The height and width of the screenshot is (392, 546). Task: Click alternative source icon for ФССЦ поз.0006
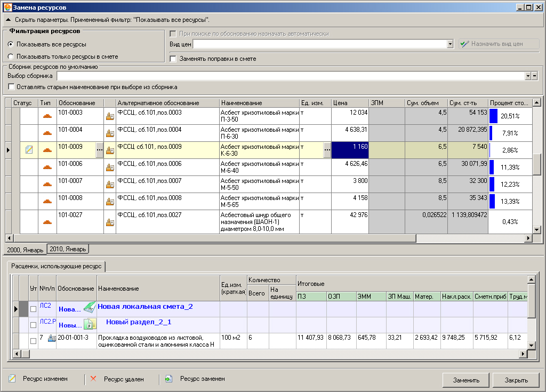click(110, 167)
